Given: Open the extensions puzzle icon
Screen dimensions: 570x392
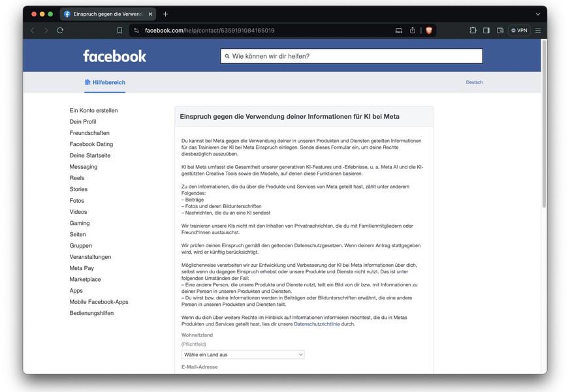Looking at the screenshot, I should pyautogui.click(x=473, y=31).
